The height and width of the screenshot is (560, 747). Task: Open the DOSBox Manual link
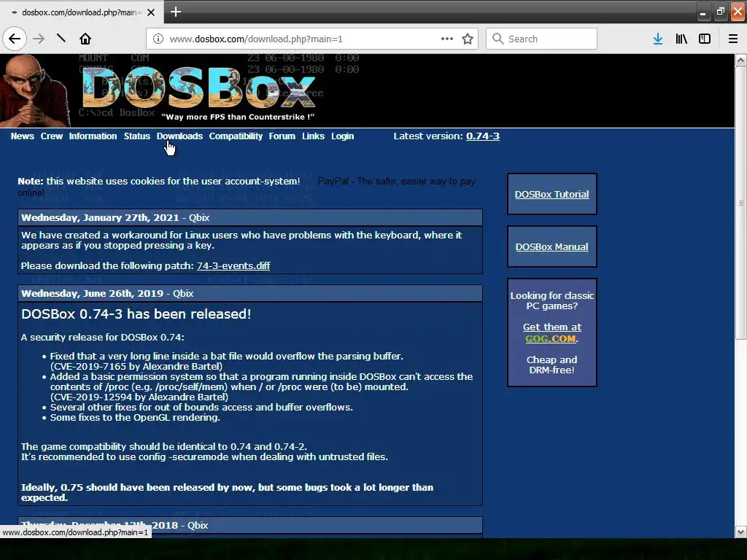551,246
